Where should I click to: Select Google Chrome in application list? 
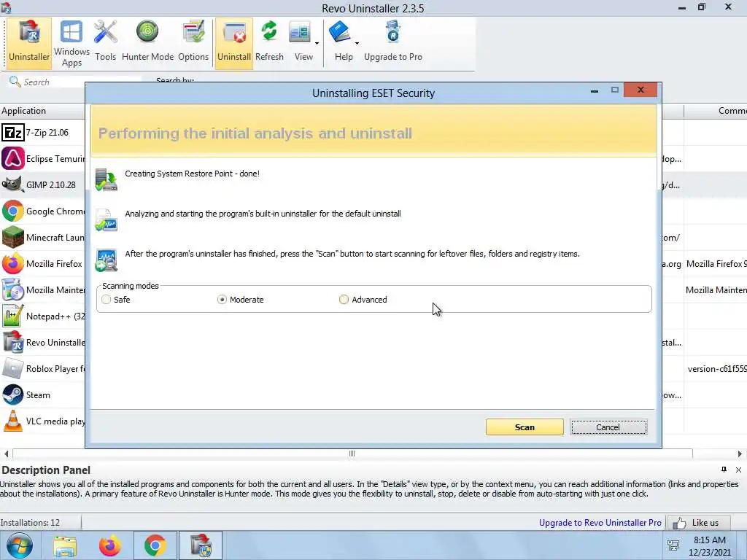click(x=43, y=211)
